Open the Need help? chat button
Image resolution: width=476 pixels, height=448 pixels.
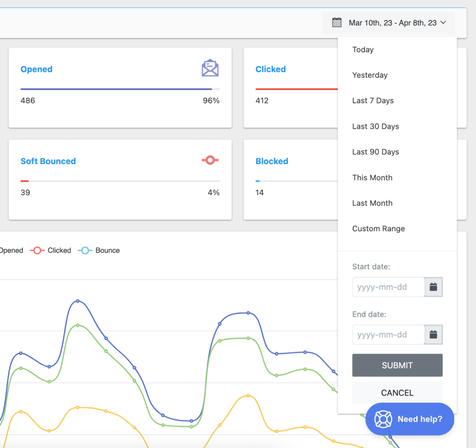tap(410, 419)
